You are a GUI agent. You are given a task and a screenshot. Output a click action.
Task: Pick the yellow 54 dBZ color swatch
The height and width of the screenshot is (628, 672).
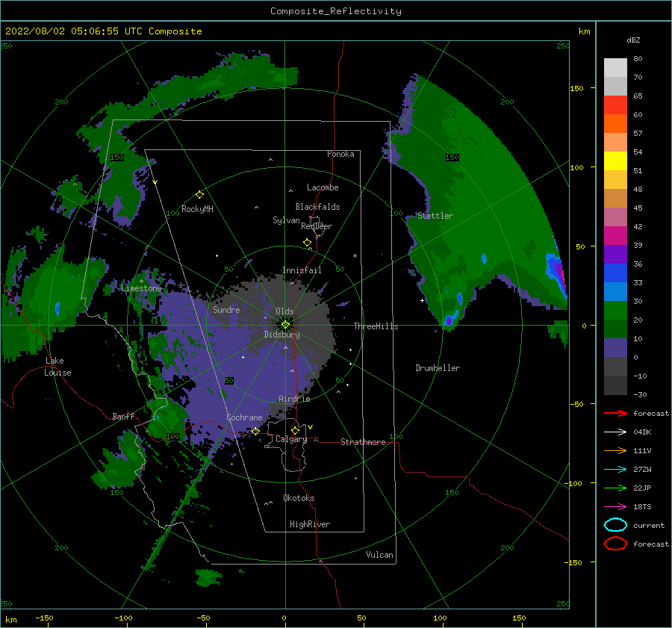[615, 161]
